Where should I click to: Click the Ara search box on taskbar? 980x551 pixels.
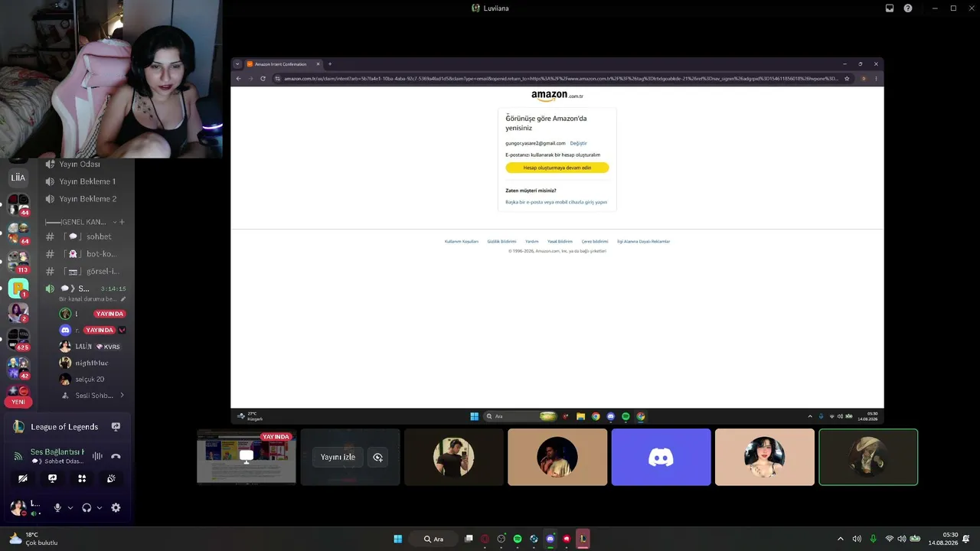[x=433, y=539]
